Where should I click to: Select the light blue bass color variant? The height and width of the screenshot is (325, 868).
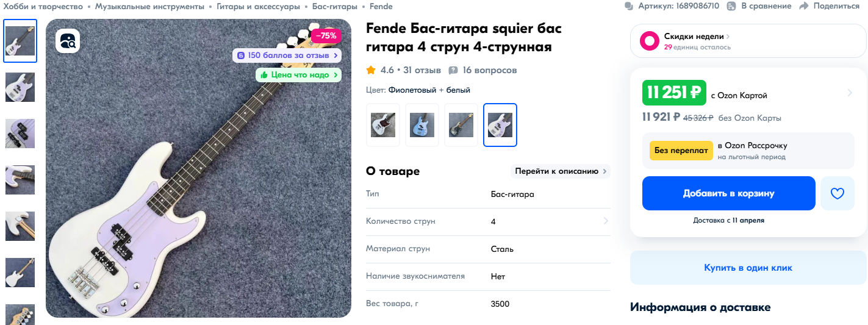[x=422, y=125]
